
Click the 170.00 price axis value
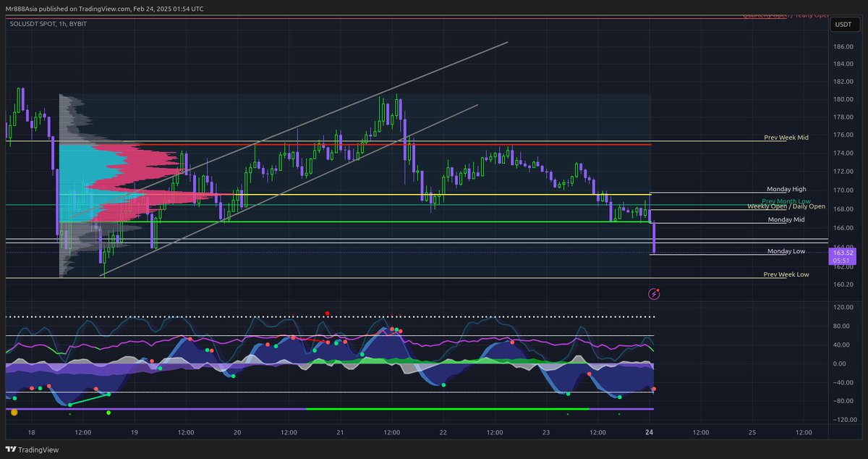pos(843,191)
